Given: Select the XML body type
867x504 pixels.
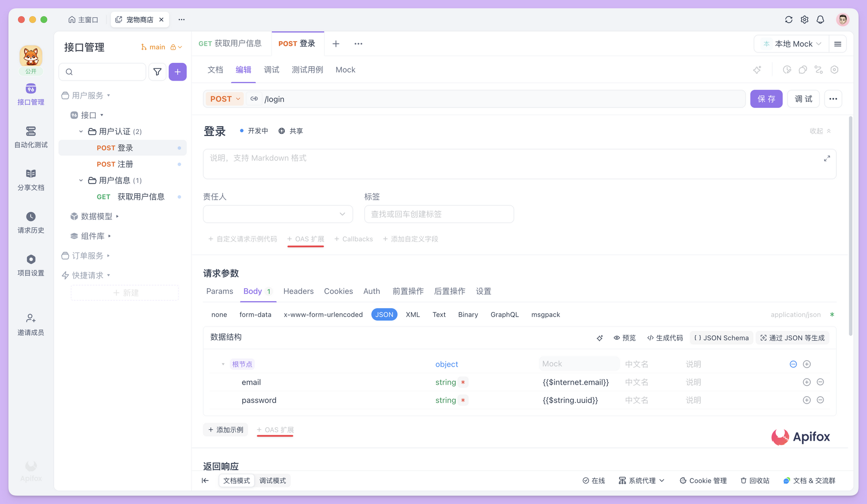Looking at the screenshot, I should [412, 314].
